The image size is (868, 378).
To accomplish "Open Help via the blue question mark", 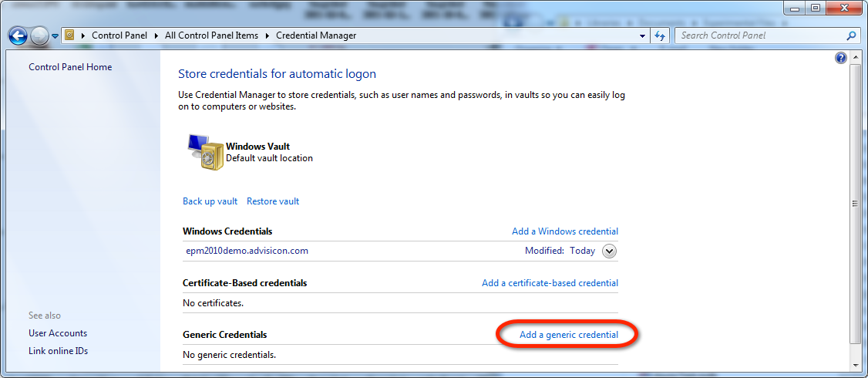I will 840,58.
